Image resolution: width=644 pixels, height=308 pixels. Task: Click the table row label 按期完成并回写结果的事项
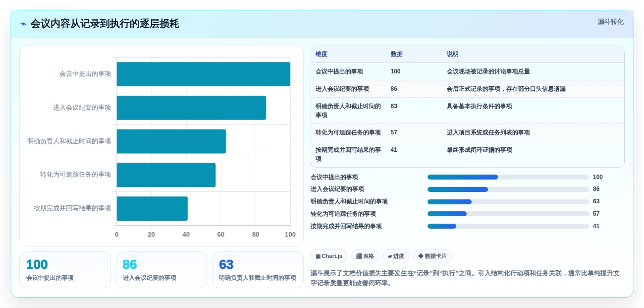pyautogui.click(x=348, y=154)
